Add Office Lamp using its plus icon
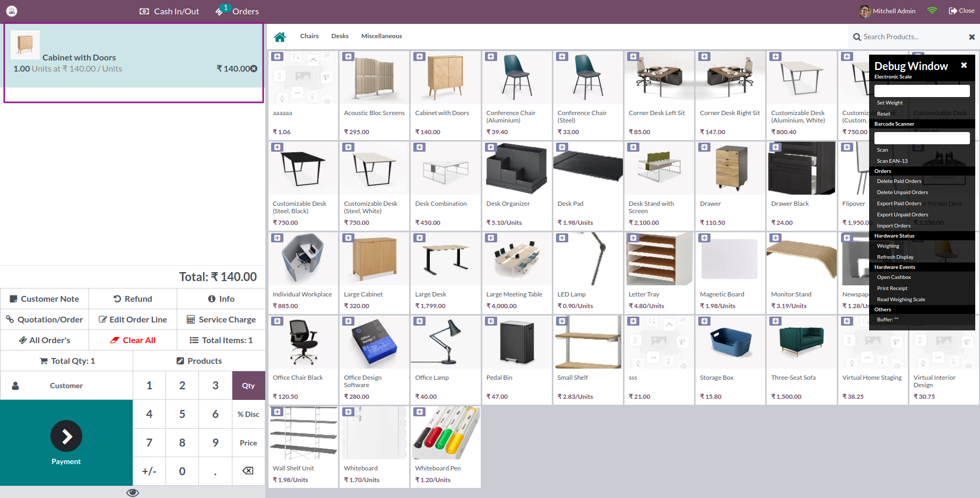The width and height of the screenshot is (980, 498). (420, 321)
